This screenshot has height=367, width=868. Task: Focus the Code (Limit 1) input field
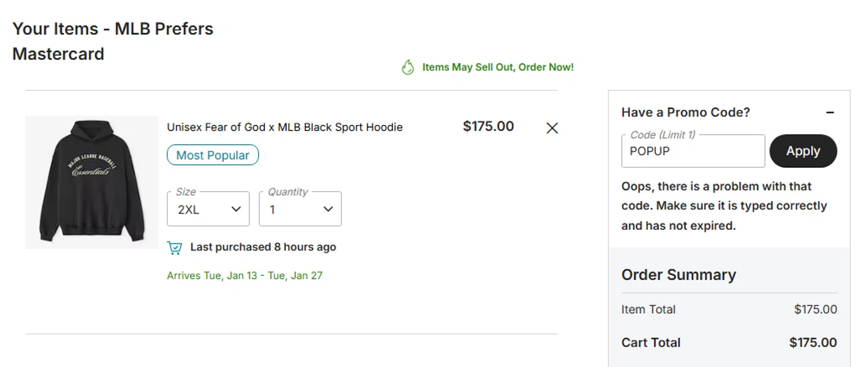[x=693, y=152]
